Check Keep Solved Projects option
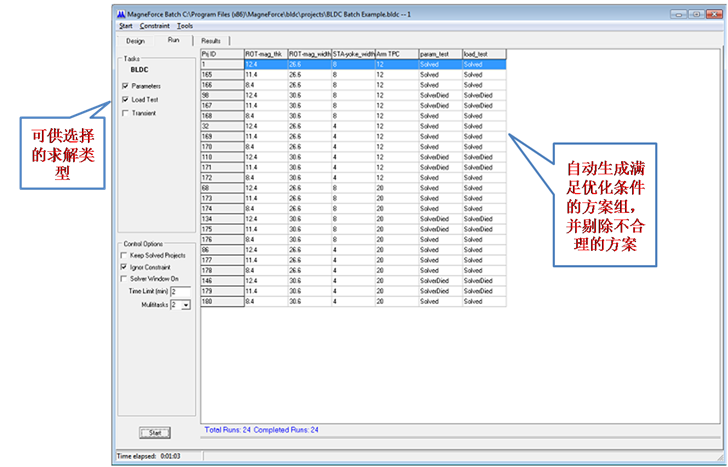The width and height of the screenshot is (728, 467). click(124, 255)
